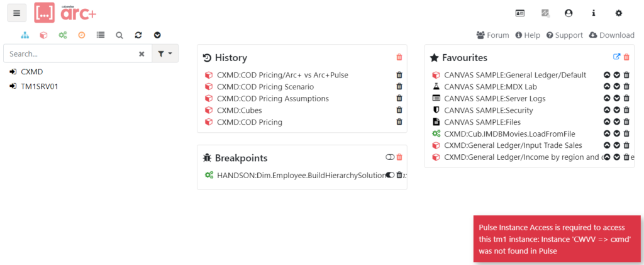Screen dimensions: 644x265
Task: Move CANVAS SAMPLE:MDX Lab favourite down
Action: [617, 87]
